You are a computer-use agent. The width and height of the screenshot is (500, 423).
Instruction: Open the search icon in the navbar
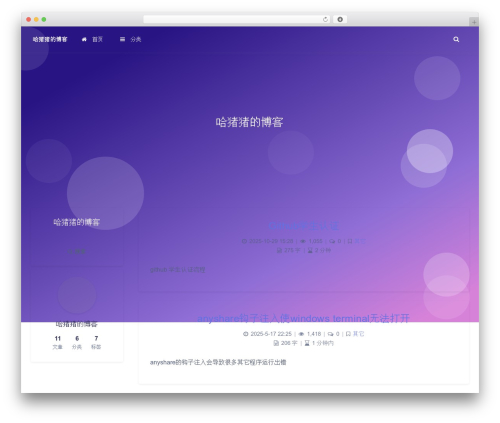(x=456, y=39)
